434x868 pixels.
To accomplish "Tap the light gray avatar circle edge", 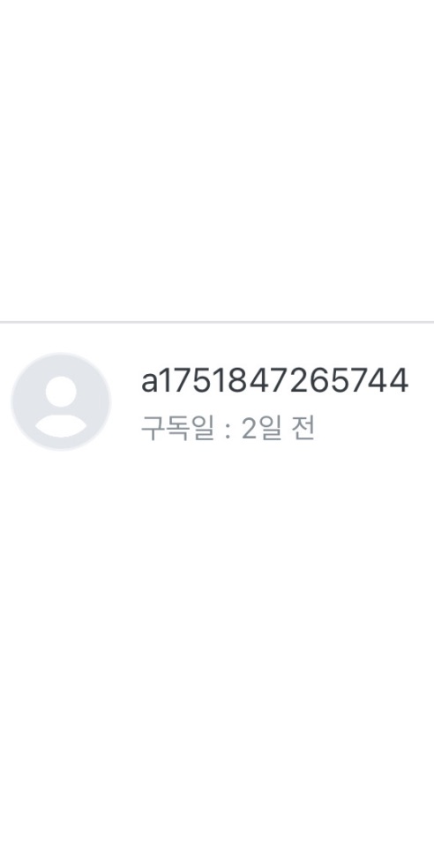I will click(x=61, y=355).
